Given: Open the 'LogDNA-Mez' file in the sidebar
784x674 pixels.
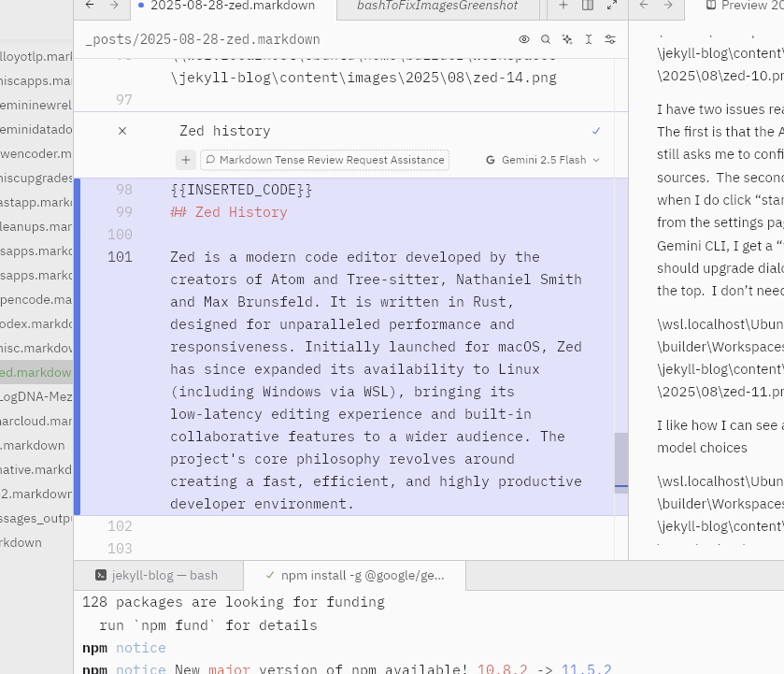Looking at the screenshot, I should pyautogui.click(x=36, y=396).
